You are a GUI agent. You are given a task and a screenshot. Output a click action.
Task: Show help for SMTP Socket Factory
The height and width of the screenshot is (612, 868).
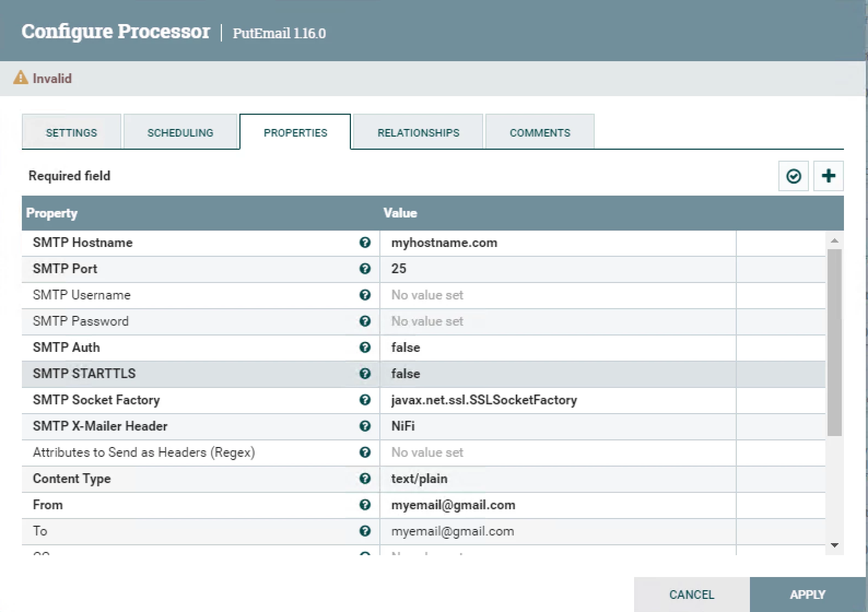point(365,400)
